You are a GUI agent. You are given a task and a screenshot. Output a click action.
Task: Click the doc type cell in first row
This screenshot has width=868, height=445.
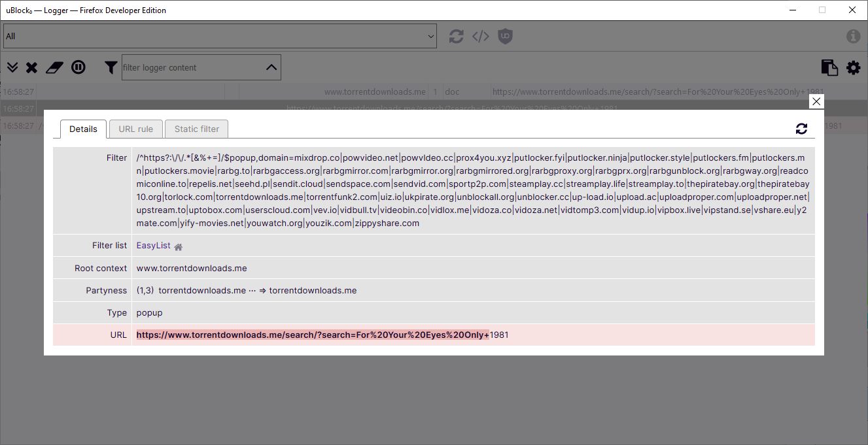pos(452,92)
